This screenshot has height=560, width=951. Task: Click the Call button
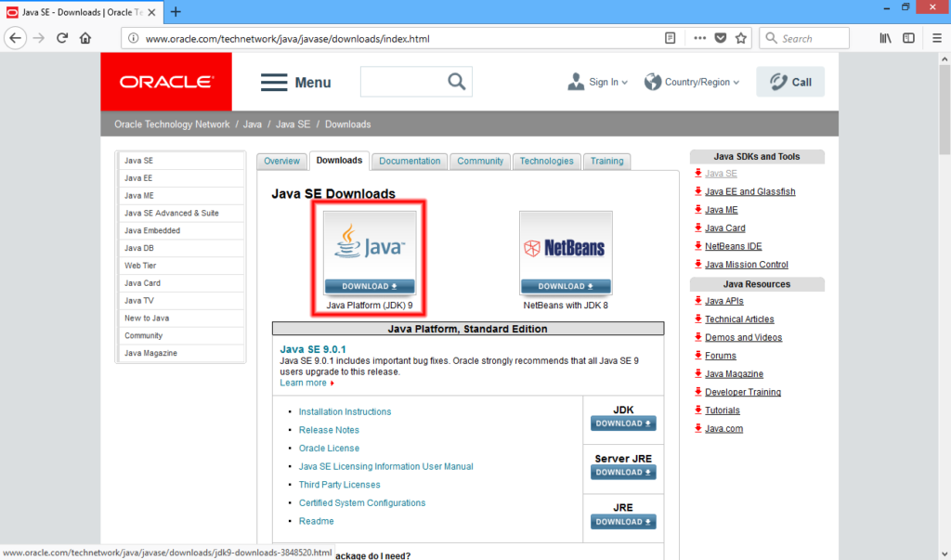click(790, 82)
